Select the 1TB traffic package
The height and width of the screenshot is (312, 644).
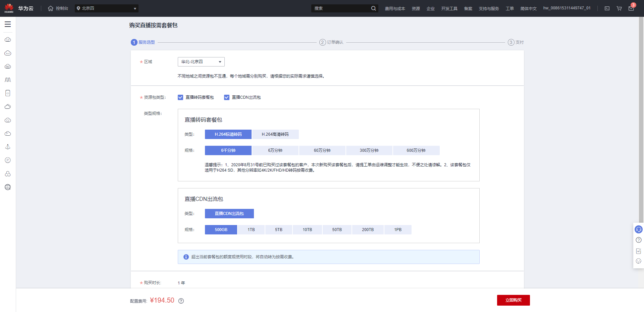pos(251,230)
